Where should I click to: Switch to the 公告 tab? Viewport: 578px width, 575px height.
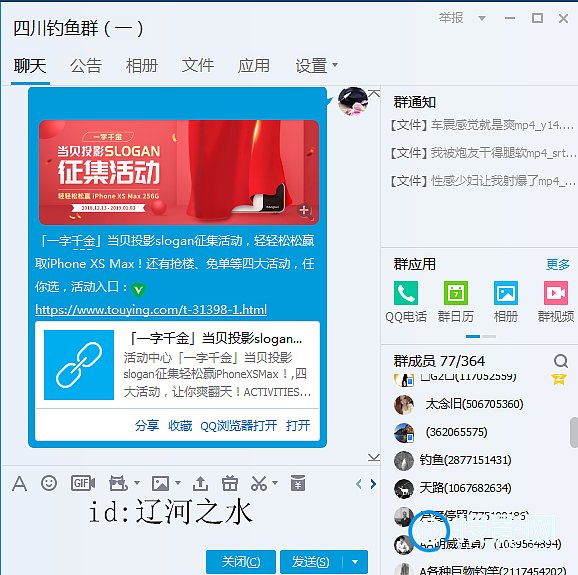pos(86,66)
